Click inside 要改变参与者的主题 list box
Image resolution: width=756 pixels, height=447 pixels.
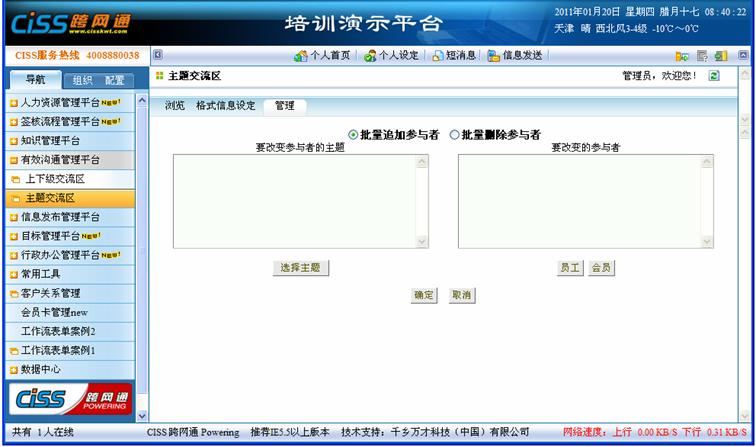(x=294, y=201)
